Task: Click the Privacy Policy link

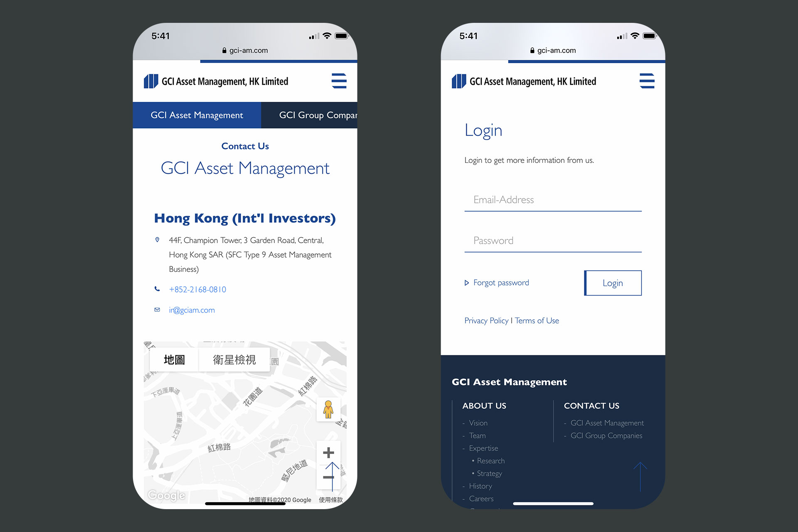Action: tap(485, 320)
